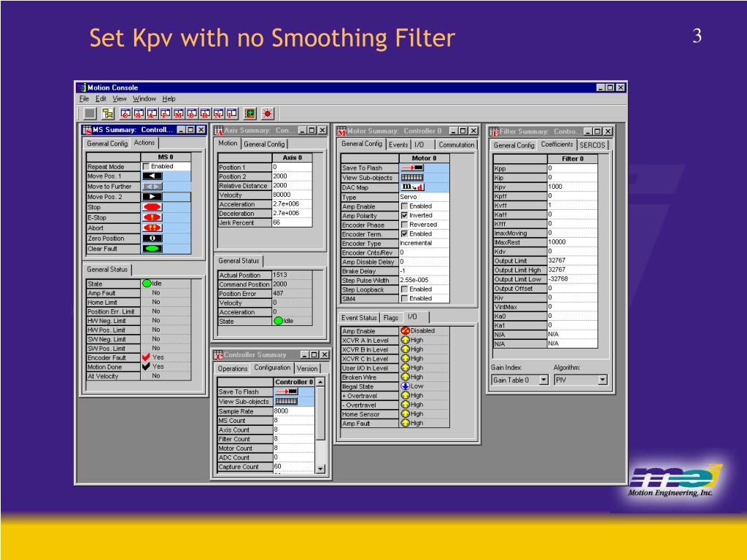The image size is (747, 560).
Task: Select Filter Summary General Config tab
Action: (514, 145)
